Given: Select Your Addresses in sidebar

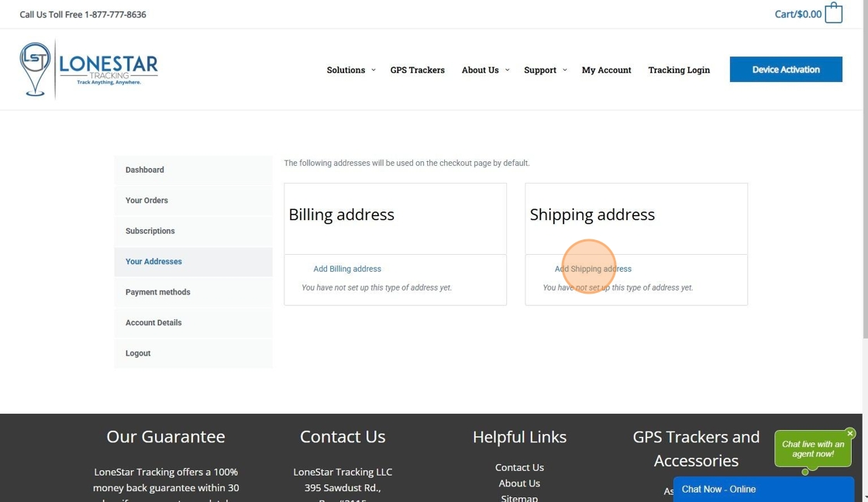Looking at the screenshot, I should [193, 261].
